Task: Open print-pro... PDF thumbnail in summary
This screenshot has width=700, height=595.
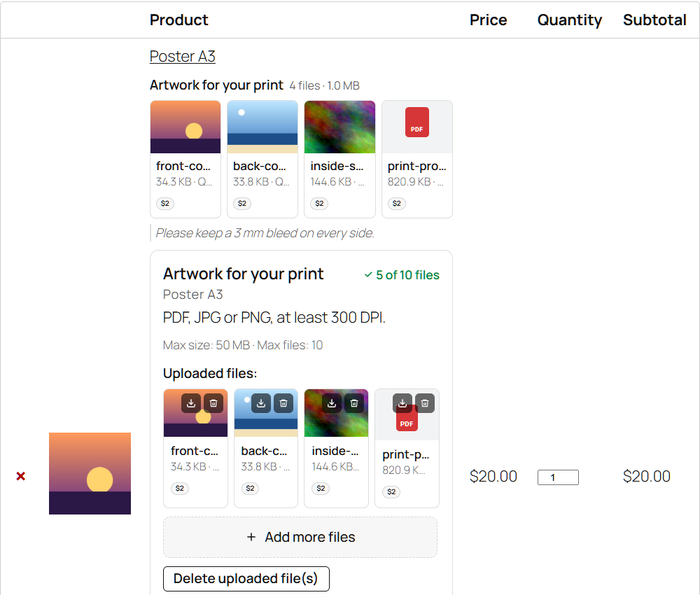Action: coord(417,127)
